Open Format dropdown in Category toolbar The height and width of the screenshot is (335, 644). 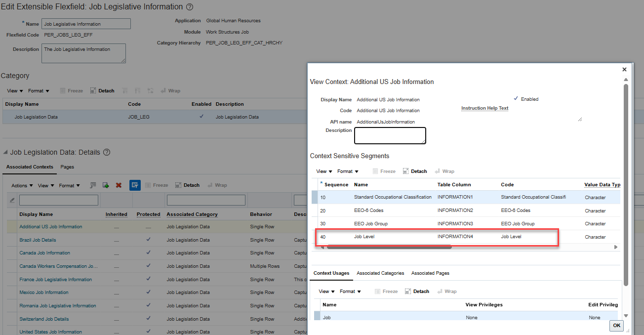39,91
